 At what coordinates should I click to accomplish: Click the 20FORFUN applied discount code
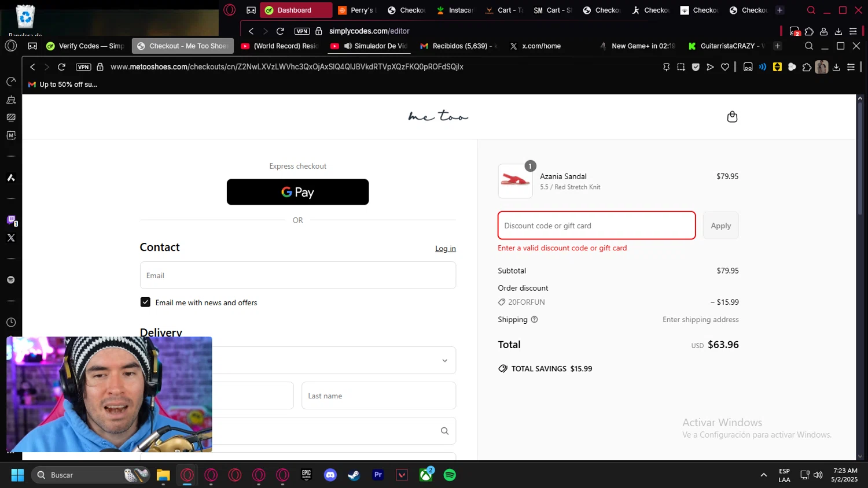pyautogui.click(x=521, y=302)
